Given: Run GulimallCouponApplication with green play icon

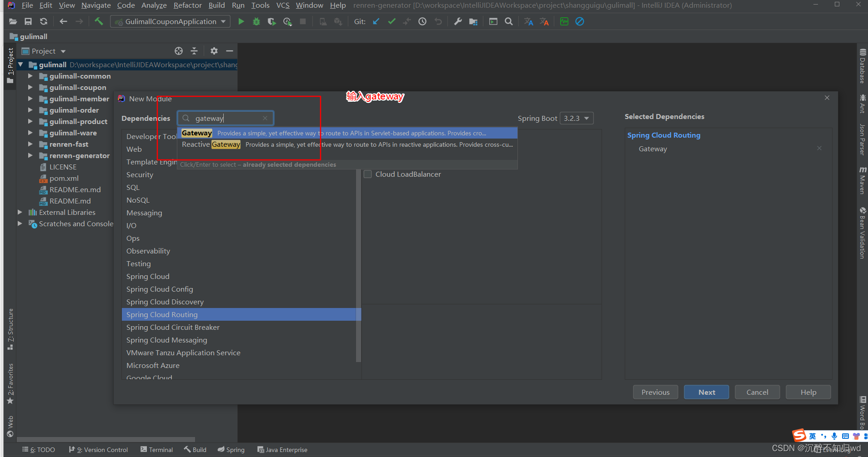Looking at the screenshot, I should pyautogui.click(x=241, y=21).
